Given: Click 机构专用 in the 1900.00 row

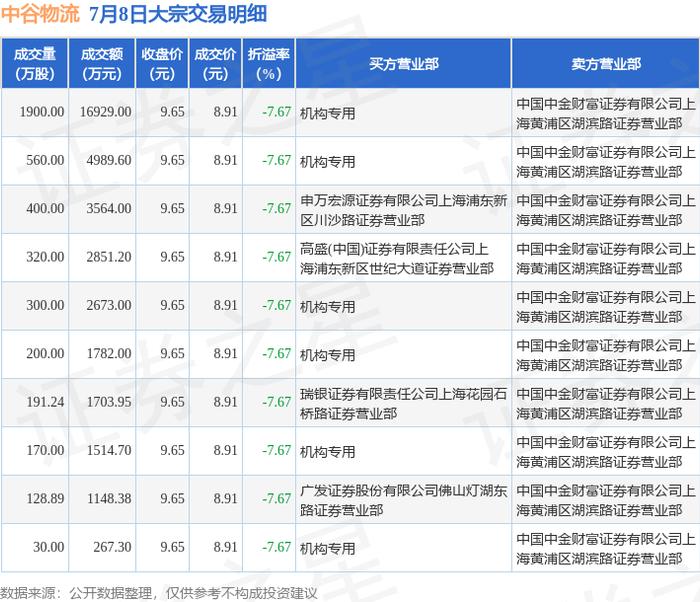Looking at the screenshot, I should point(328,113).
